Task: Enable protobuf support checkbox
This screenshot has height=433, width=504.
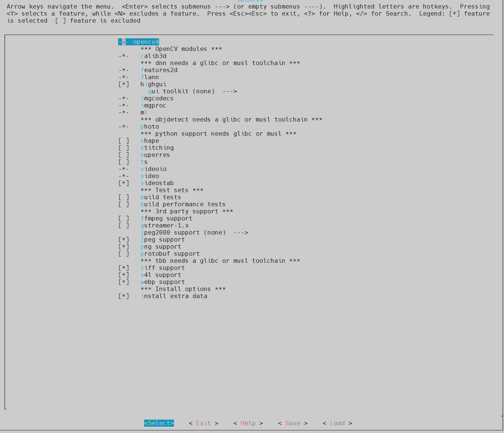Action: (124, 254)
